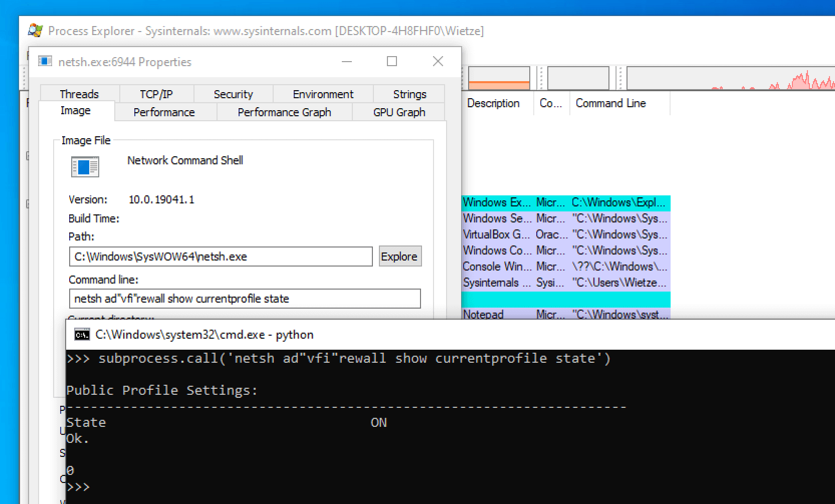Click the Network Command Shell description text
This screenshot has width=835, height=504.
(185, 160)
